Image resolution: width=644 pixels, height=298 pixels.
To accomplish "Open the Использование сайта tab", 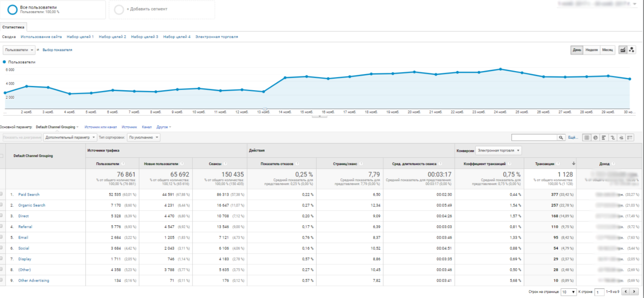I will 41,37.
